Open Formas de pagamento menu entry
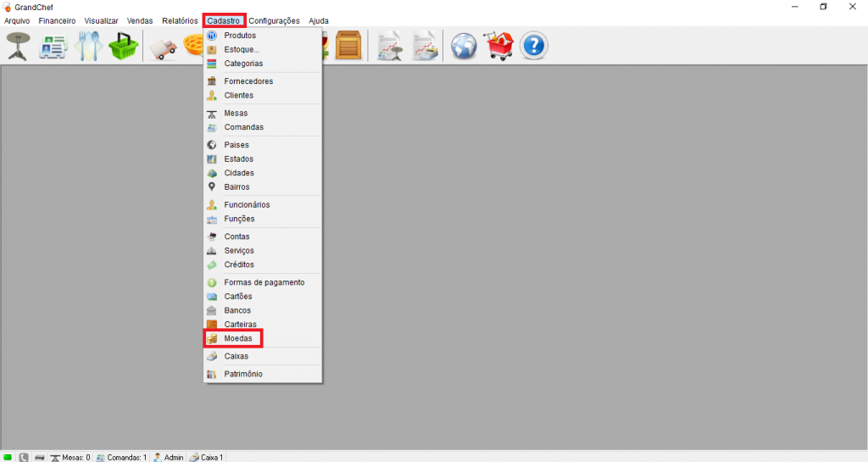Screen dimensions: 868x462 tap(264, 282)
